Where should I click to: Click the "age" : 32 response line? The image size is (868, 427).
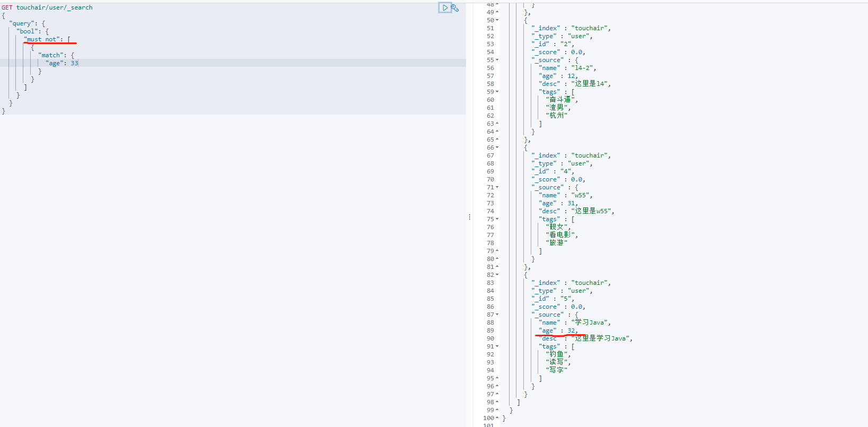pos(558,330)
